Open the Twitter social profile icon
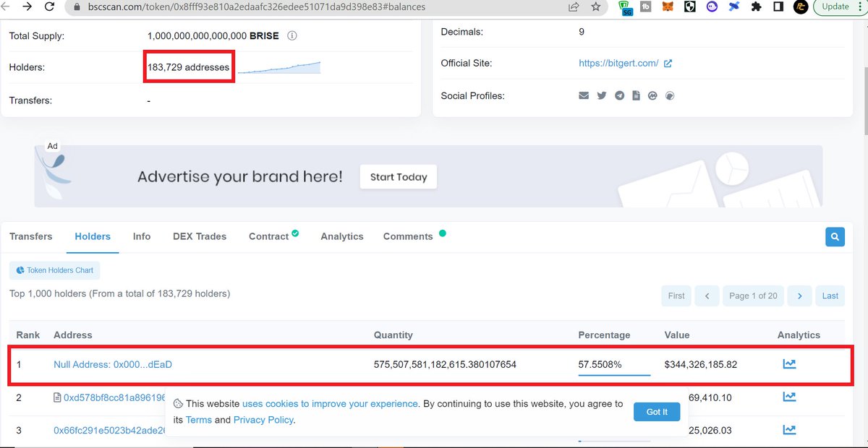 point(602,95)
